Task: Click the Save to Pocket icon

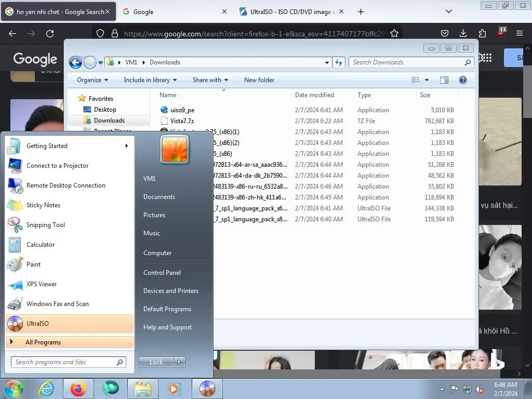Action: click(445, 33)
